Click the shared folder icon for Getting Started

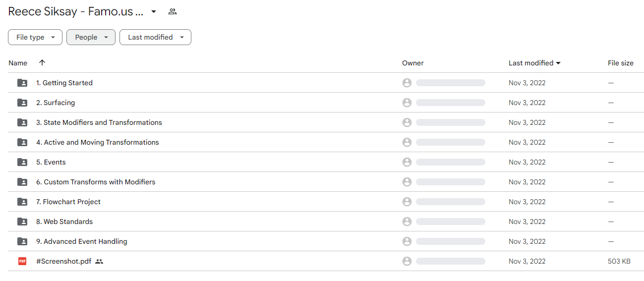click(22, 83)
